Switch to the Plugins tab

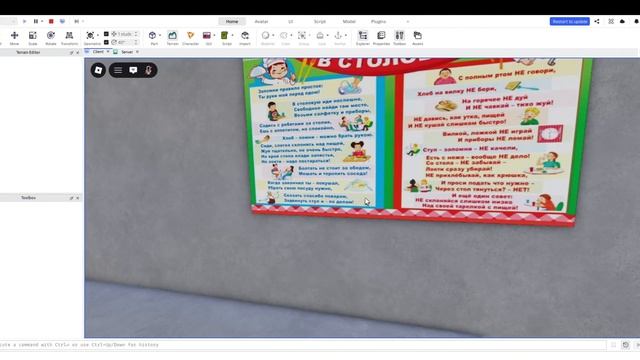[378, 21]
